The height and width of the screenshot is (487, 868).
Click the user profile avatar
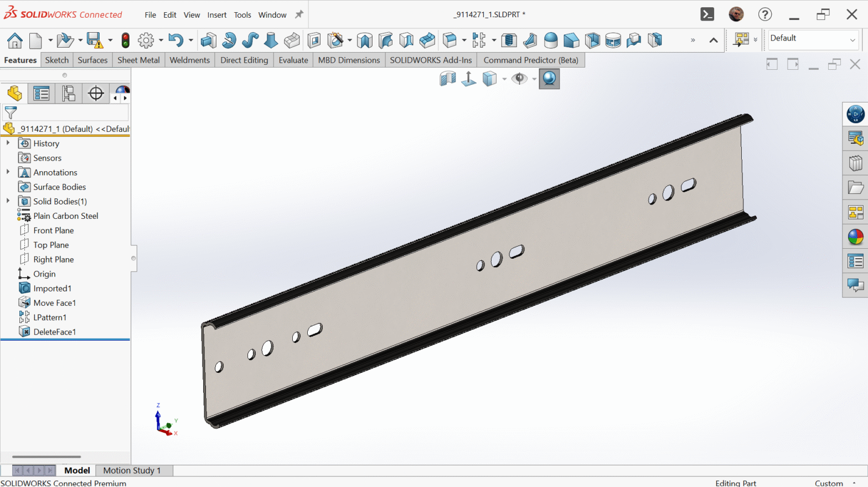(x=736, y=14)
